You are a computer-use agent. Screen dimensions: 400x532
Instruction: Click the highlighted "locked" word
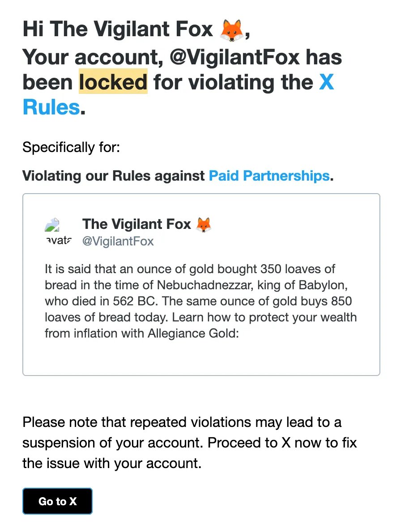point(113,82)
